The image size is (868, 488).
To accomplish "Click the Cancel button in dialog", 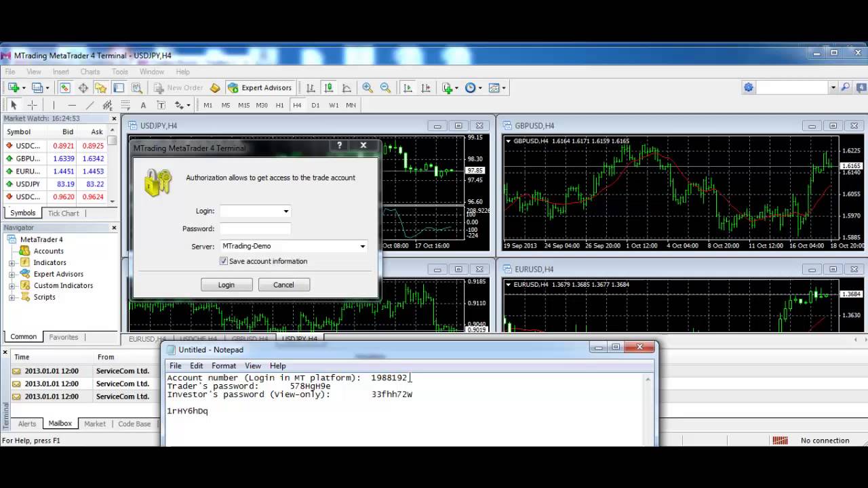I will pos(283,285).
